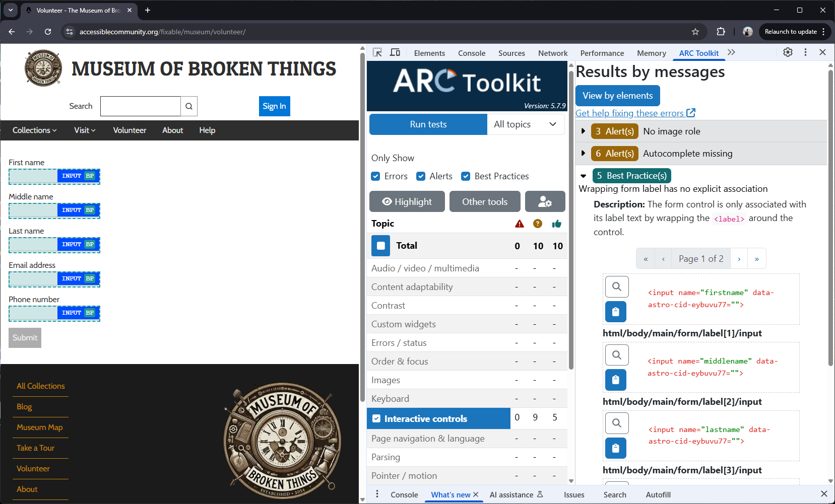Show more DevTools tabs chevron

point(732,52)
